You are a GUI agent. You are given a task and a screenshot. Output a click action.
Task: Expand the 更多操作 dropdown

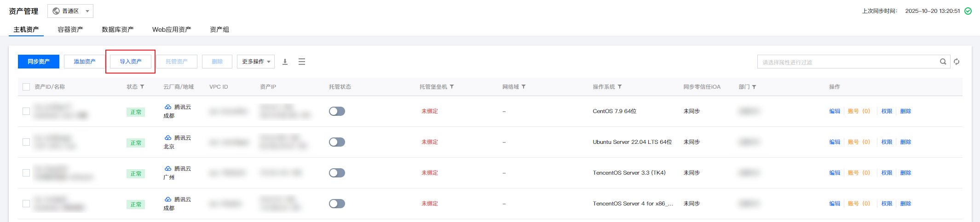(256, 62)
